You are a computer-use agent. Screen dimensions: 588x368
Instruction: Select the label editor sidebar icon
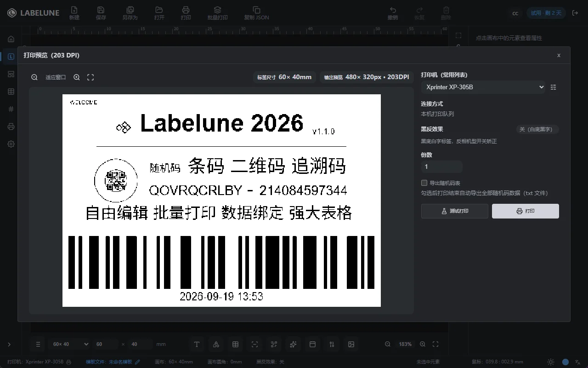[x=11, y=57]
